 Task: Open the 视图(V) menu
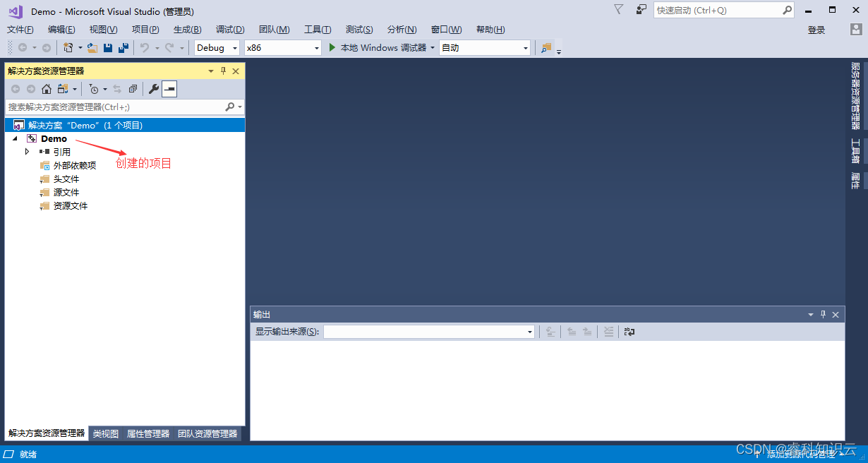(x=103, y=29)
